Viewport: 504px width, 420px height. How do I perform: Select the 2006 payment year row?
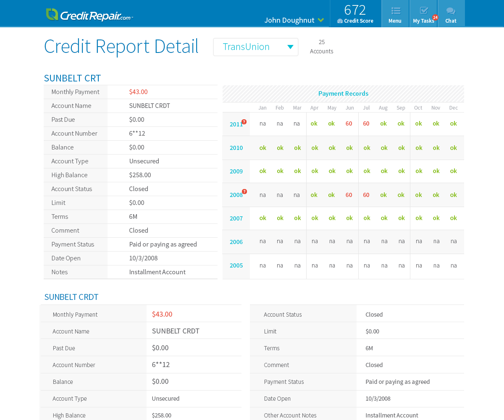343,242
